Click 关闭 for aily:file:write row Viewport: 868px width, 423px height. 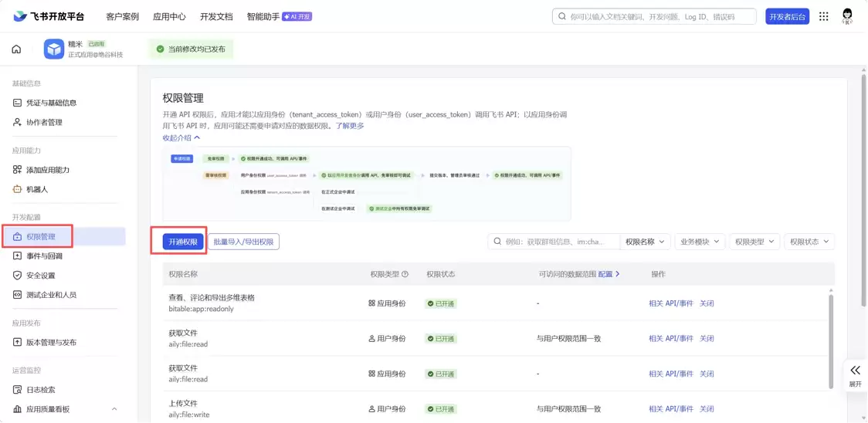pos(707,409)
